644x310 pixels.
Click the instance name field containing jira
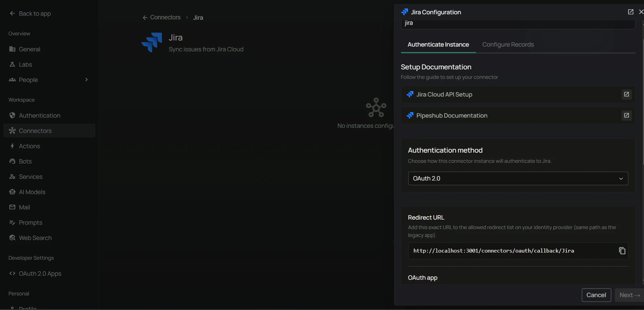coord(518,24)
